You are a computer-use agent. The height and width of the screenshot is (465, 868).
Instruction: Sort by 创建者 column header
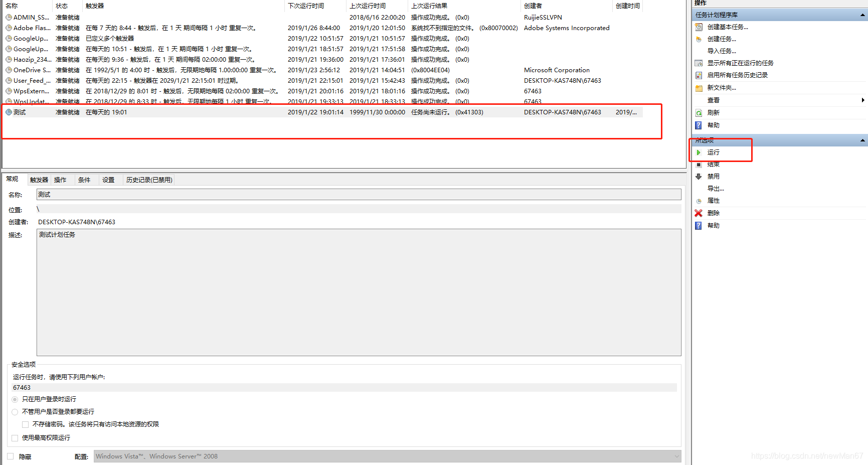point(566,6)
